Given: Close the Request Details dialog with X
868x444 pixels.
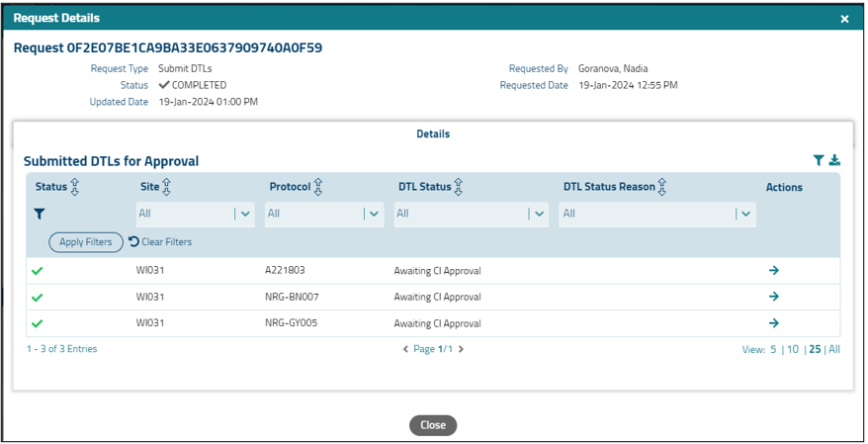Looking at the screenshot, I should point(844,19).
